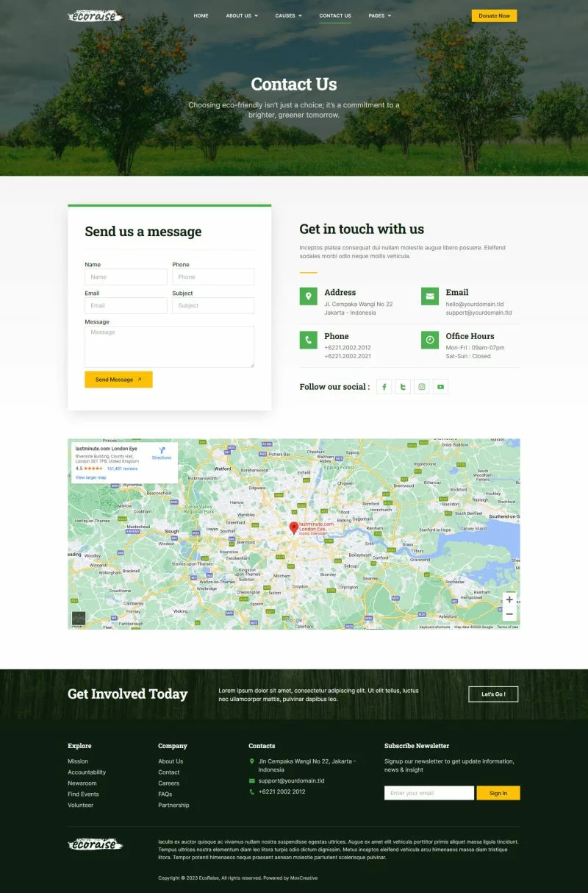Toggle the map satellite layer thumbnail
The height and width of the screenshot is (893, 588).
click(79, 618)
